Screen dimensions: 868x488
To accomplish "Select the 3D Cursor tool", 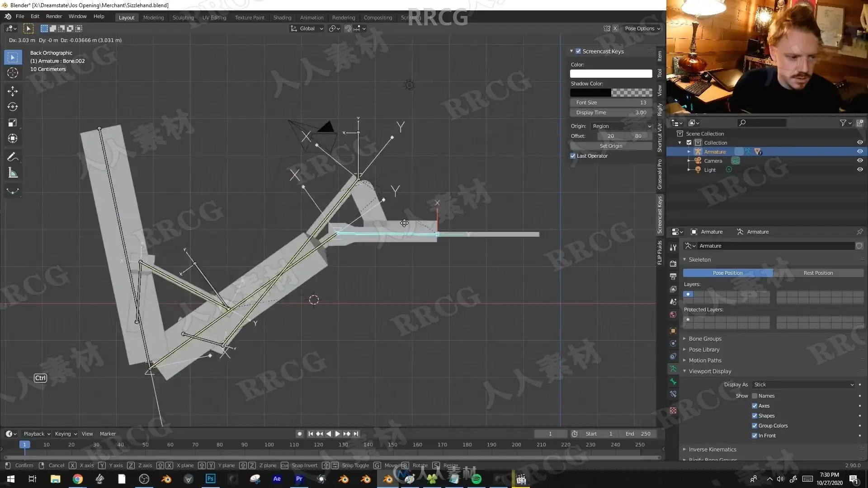I will pyautogui.click(x=12, y=73).
